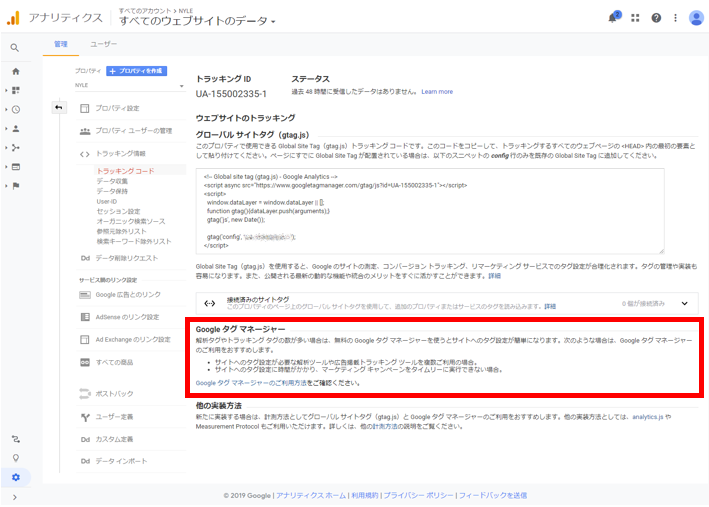Open Attribution icon near sidebar bottom
The image size is (709, 507).
click(16, 439)
